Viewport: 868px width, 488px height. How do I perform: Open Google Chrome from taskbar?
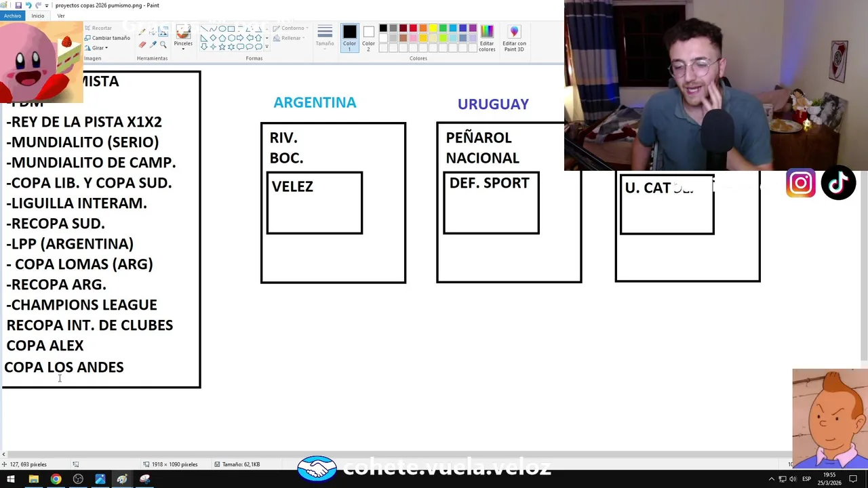pos(56,479)
